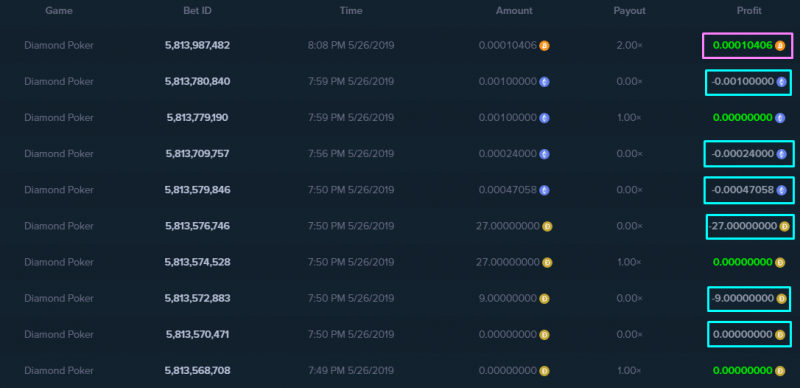Open bet ID 5,813,570,471
The width and height of the screenshot is (800, 388).
point(197,335)
